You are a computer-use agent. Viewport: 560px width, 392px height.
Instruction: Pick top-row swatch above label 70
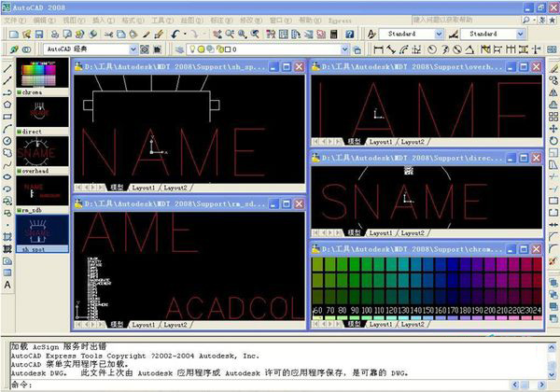[x=330, y=264]
